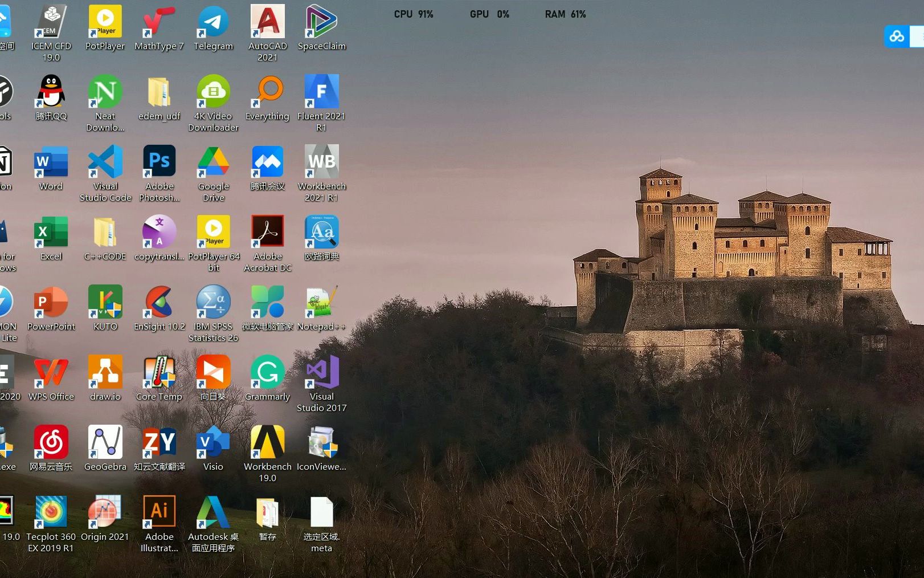Select the IconViewer icon
This screenshot has width=924, height=578.
[x=322, y=448]
